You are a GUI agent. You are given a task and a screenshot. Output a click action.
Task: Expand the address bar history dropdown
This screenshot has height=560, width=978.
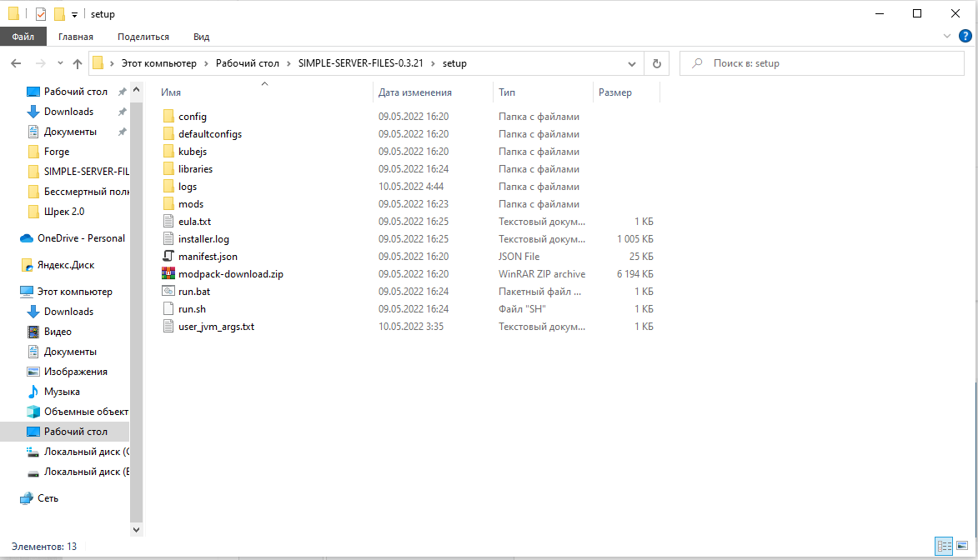point(632,63)
